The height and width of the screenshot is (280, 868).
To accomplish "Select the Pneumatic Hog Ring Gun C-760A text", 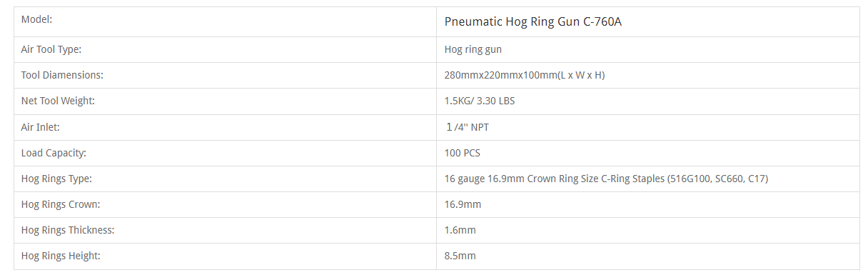I will click(x=533, y=22).
